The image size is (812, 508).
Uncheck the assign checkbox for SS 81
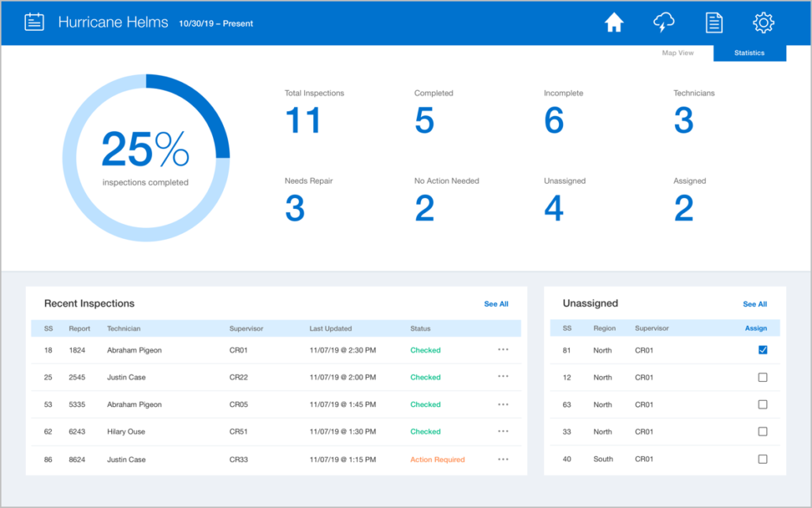coord(762,349)
